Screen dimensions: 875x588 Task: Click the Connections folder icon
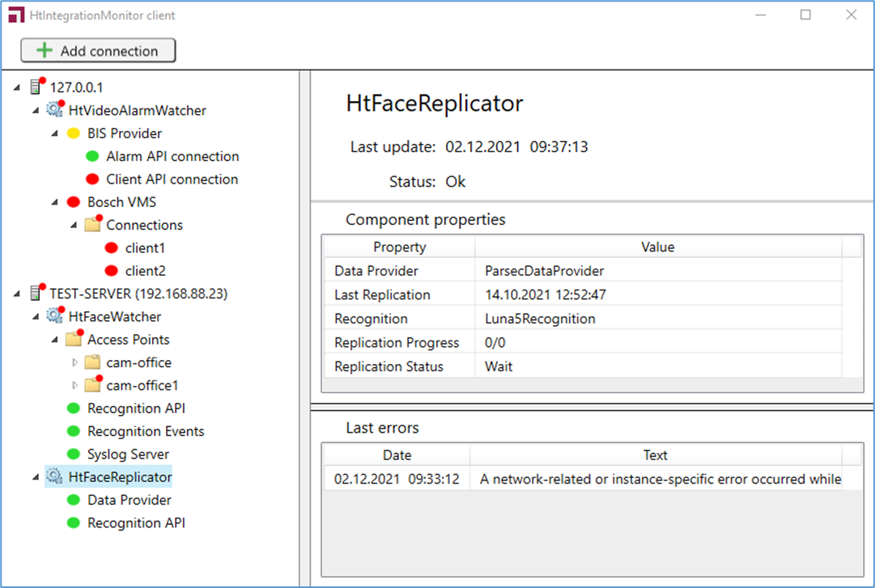point(93,225)
